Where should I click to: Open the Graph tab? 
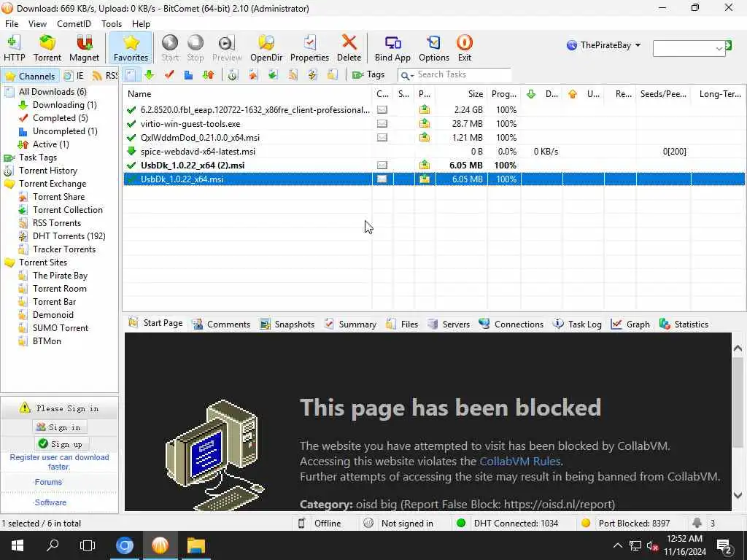click(630, 324)
